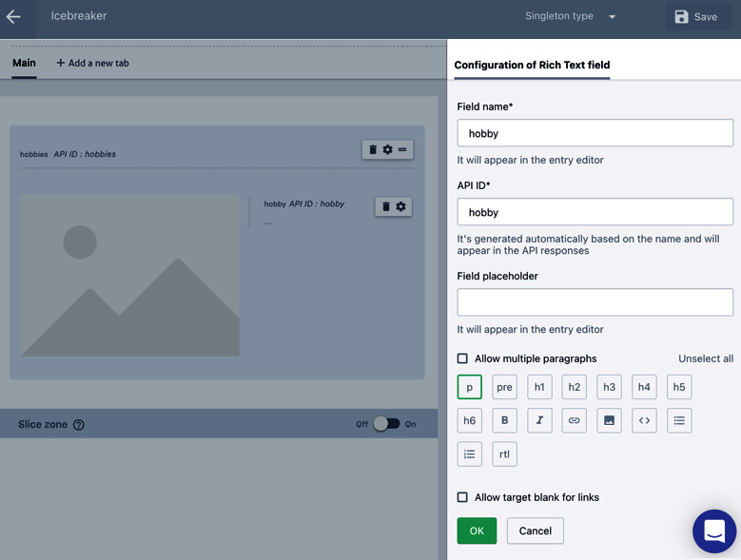Image resolution: width=741 pixels, height=560 pixels.
Task: Enable the h1 heading option
Action: 539,387
